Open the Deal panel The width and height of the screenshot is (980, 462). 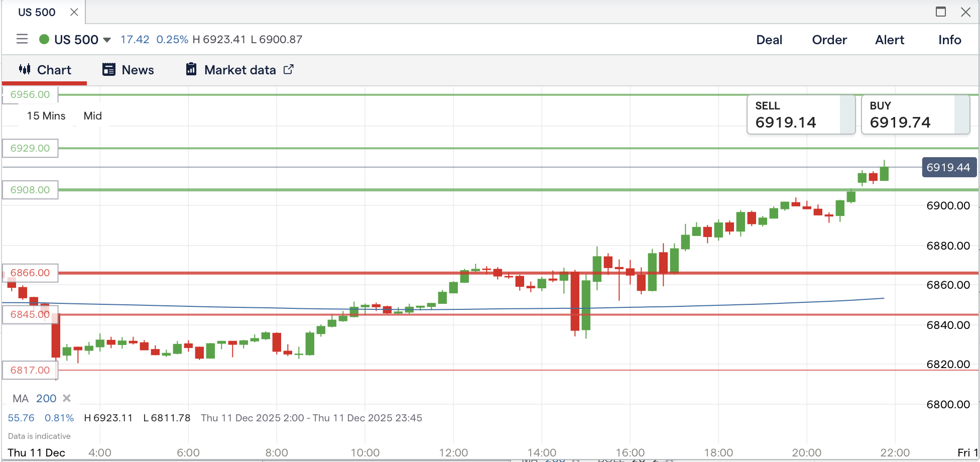[769, 40]
